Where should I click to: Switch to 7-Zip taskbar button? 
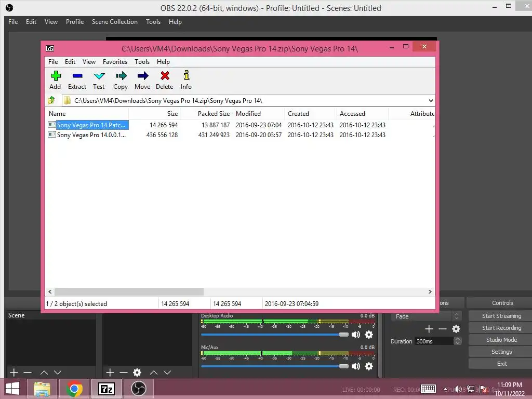click(106, 389)
